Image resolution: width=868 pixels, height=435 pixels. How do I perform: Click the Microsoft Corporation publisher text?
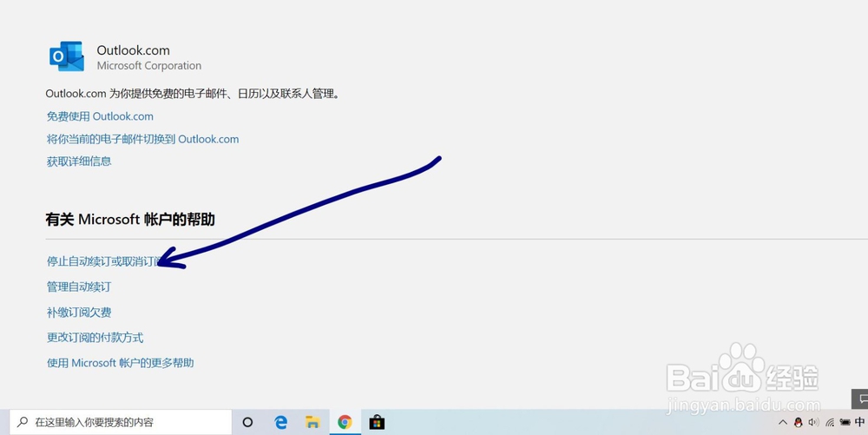(x=149, y=65)
